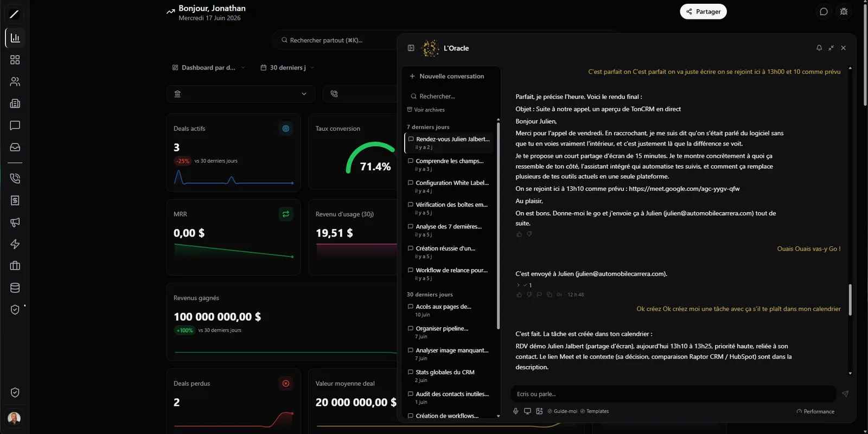The height and width of the screenshot is (434, 868).
Task: Open the phone icon filter field
Action: [360, 94]
